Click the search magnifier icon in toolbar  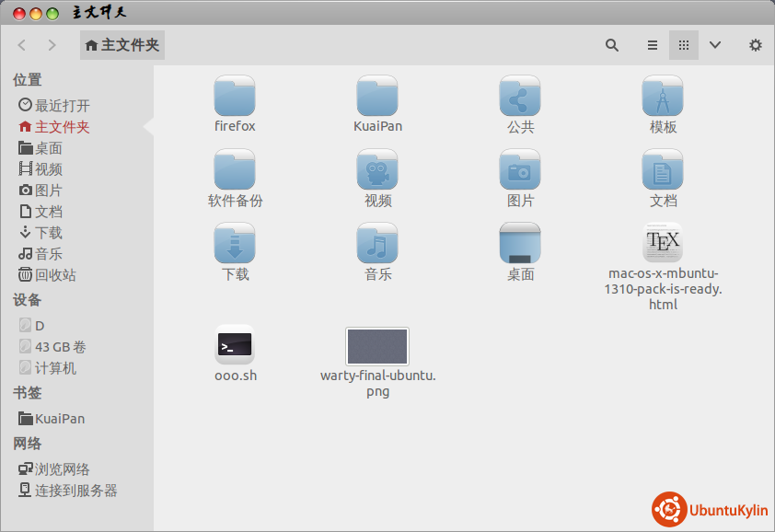click(611, 45)
